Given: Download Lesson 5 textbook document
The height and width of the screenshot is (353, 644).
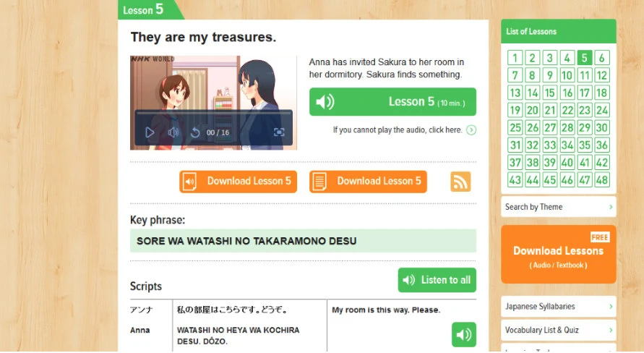Looking at the screenshot, I should point(368,182).
